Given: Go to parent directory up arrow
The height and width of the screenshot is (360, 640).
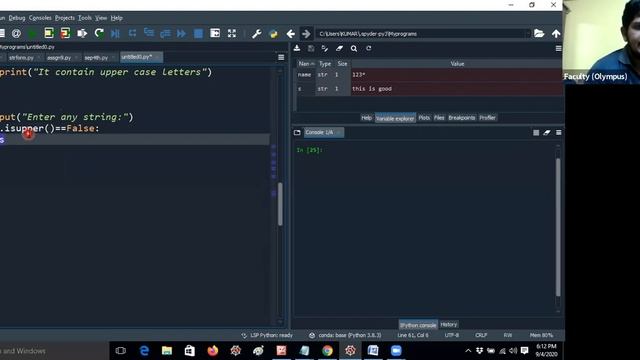Looking at the screenshot, I should [x=556, y=33].
